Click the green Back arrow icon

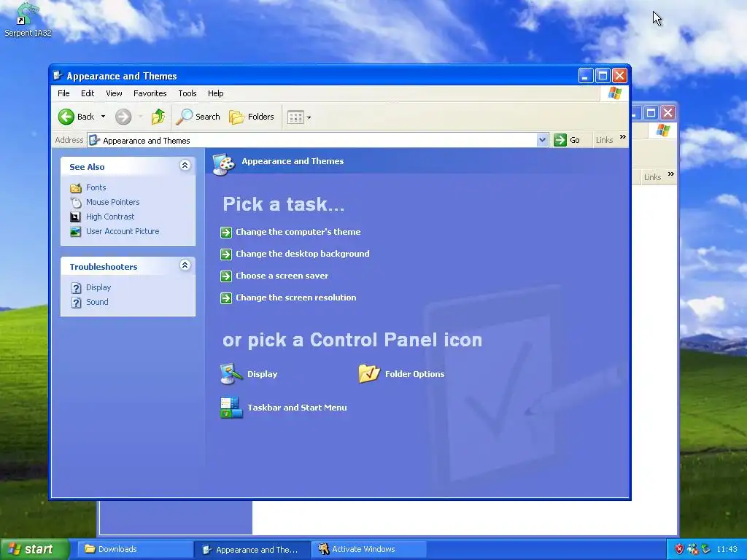(66, 117)
